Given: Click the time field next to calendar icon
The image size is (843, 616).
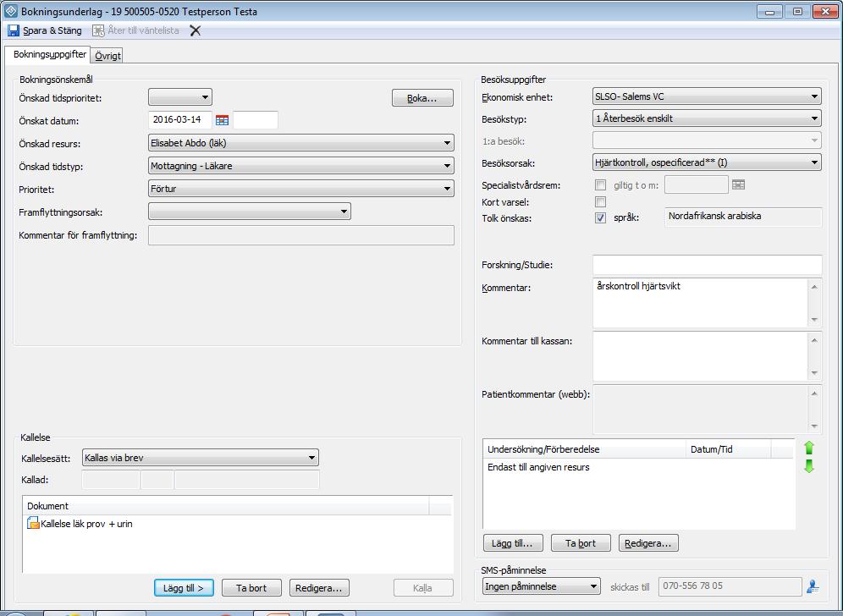Looking at the screenshot, I should pyautogui.click(x=256, y=119).
